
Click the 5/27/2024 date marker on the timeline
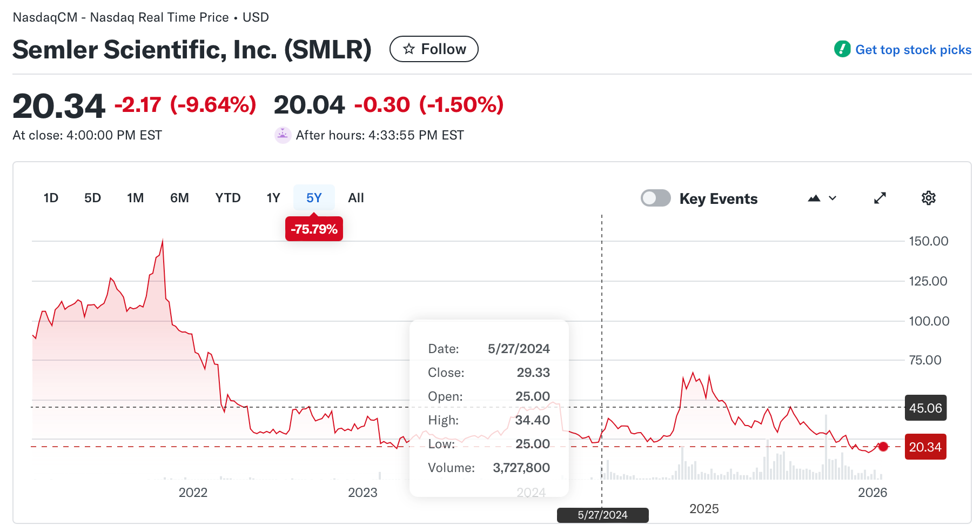(x=602, y=515)
